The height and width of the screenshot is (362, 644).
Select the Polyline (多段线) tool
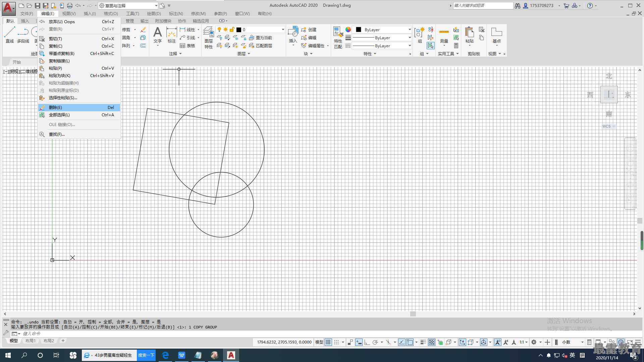point(23,35)
